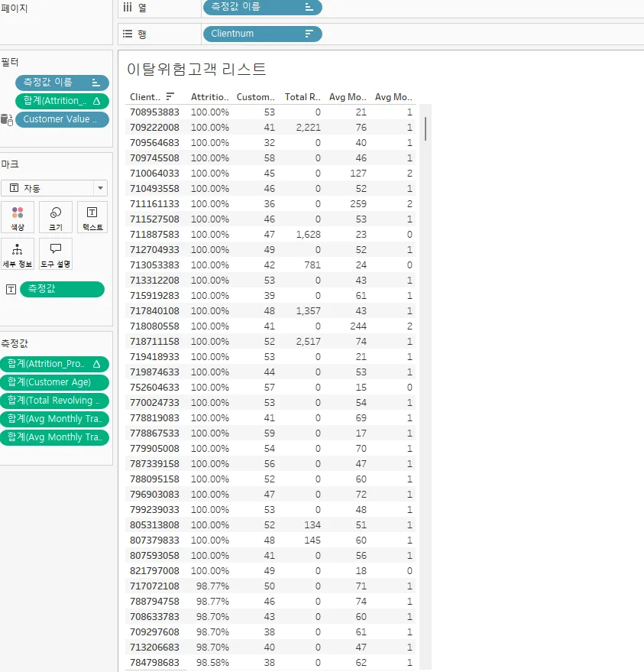644x672 pixels.
Task: Open the 크기 size marks card
Action: point(56,218)
